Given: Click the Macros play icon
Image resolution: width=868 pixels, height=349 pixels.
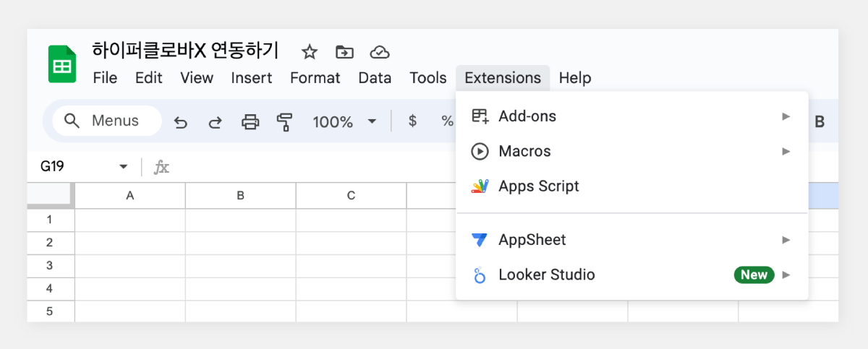Looking at the screenshot, I should click(x=480, y=151).
